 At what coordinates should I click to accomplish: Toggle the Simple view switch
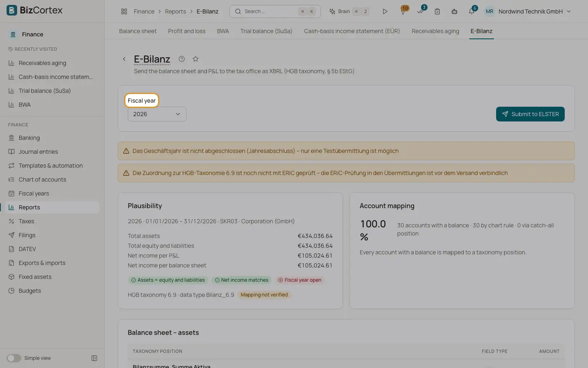[x=14, y=358]
